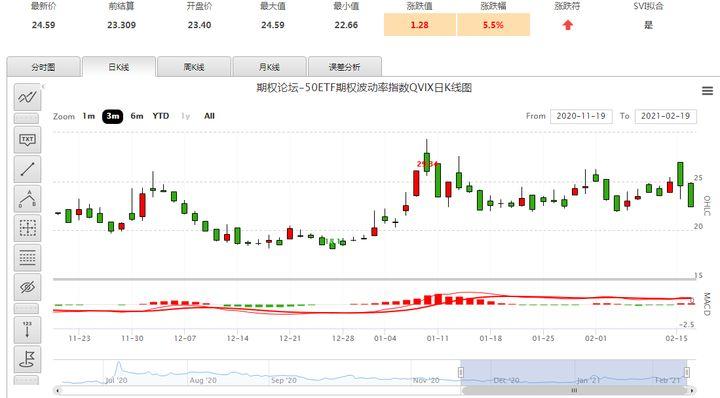Switch to 日K线 tab
This screenshot has width=720, height=398.
point(118,67)
